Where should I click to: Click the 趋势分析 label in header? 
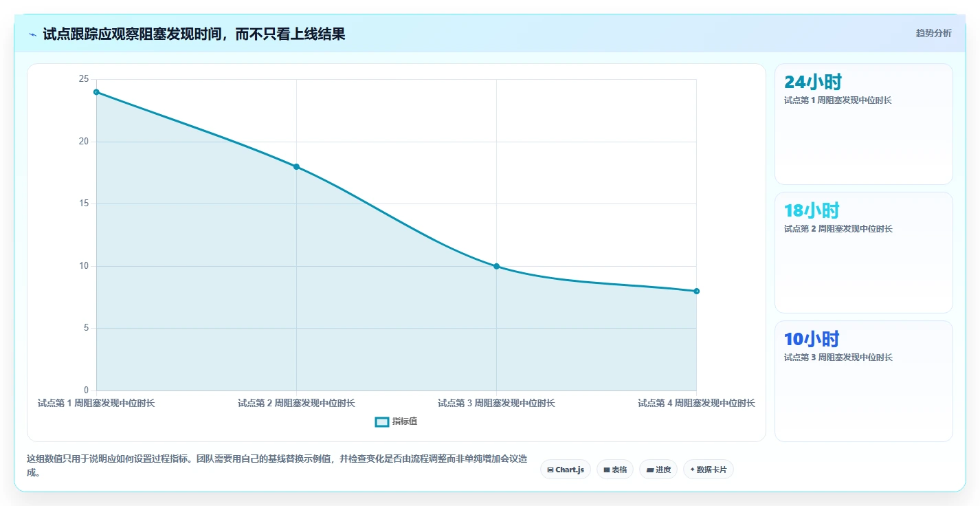click(x=934, y=33)
